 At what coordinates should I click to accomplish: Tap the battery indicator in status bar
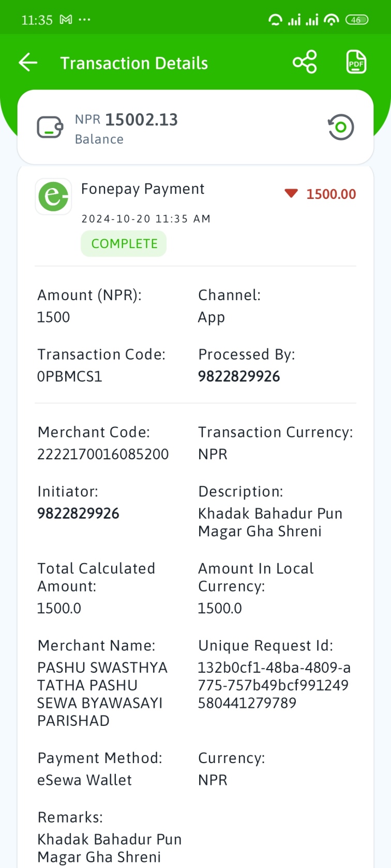(x=357, y=20)
